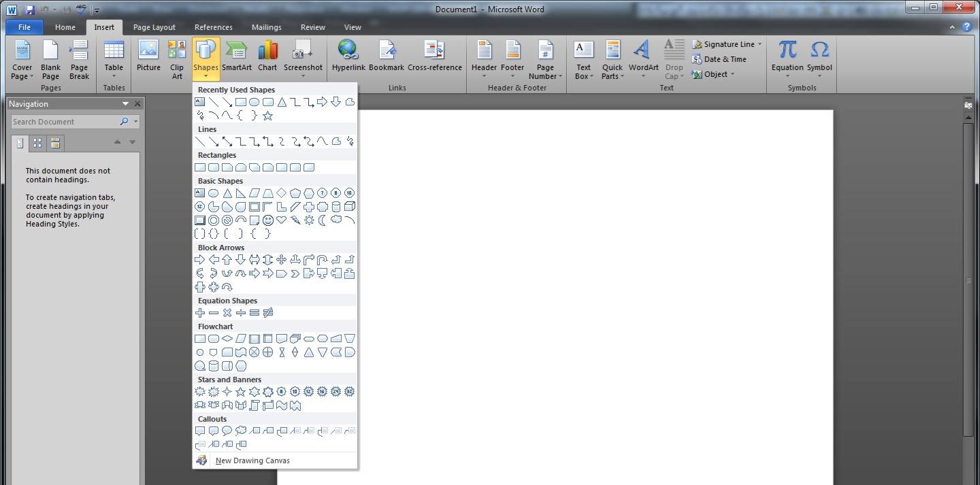
Task: Select the Smiley Face shape in Basic Shapes
Action: click(268, 220)
